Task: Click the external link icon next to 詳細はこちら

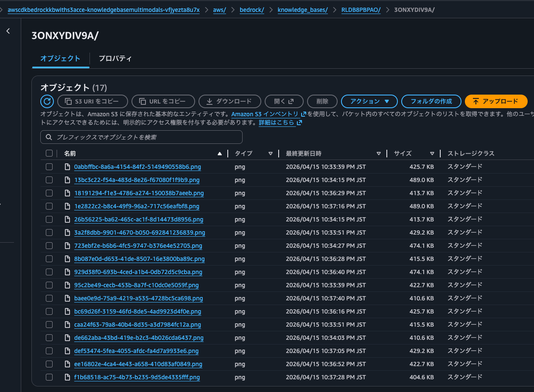Action: [299, 123]
